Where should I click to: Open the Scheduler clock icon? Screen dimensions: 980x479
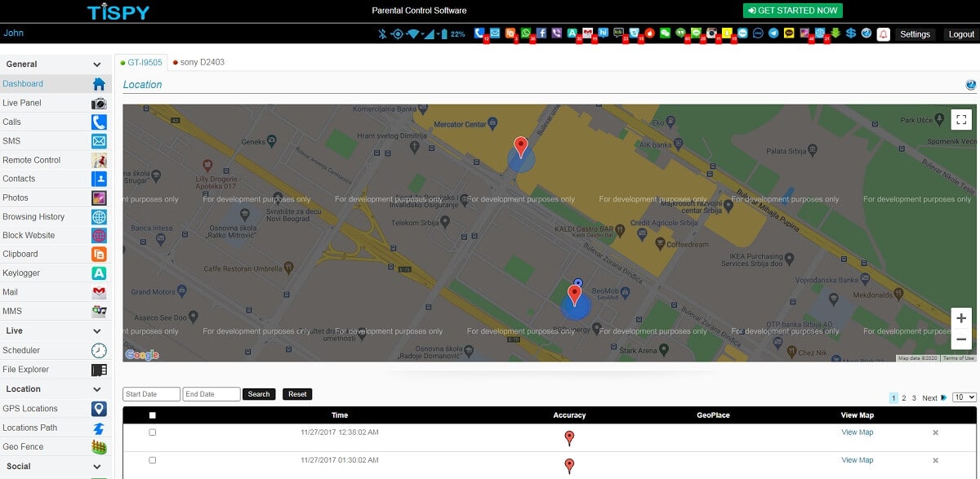click(99, 350)
